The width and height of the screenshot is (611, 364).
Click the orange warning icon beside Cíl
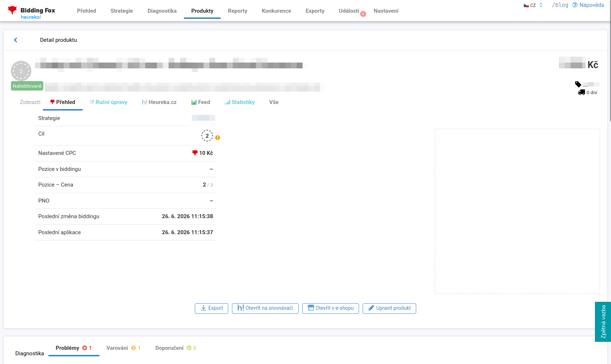click(x=217, y=138)
